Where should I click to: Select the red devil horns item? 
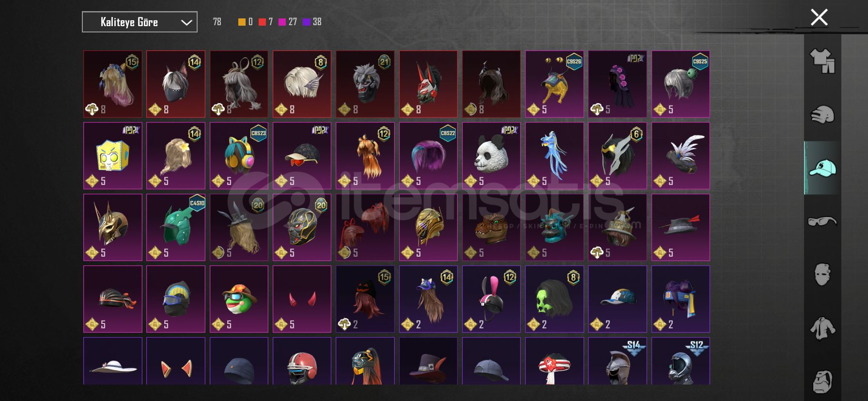(x=302, y=299)
